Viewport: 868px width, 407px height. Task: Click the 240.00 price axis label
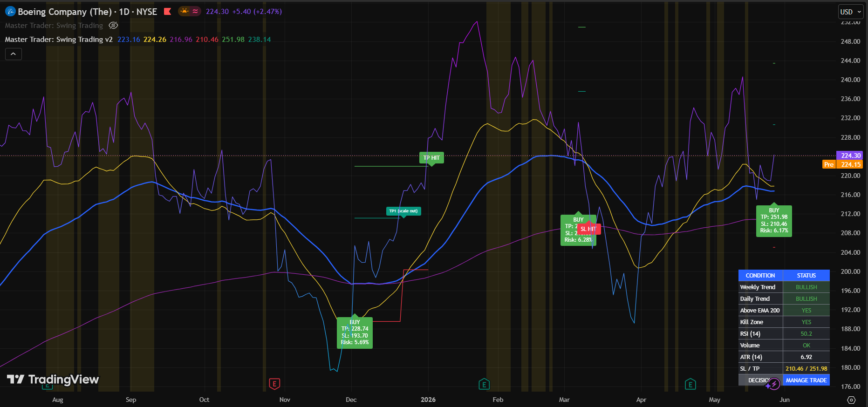click(x=850, y=80)
